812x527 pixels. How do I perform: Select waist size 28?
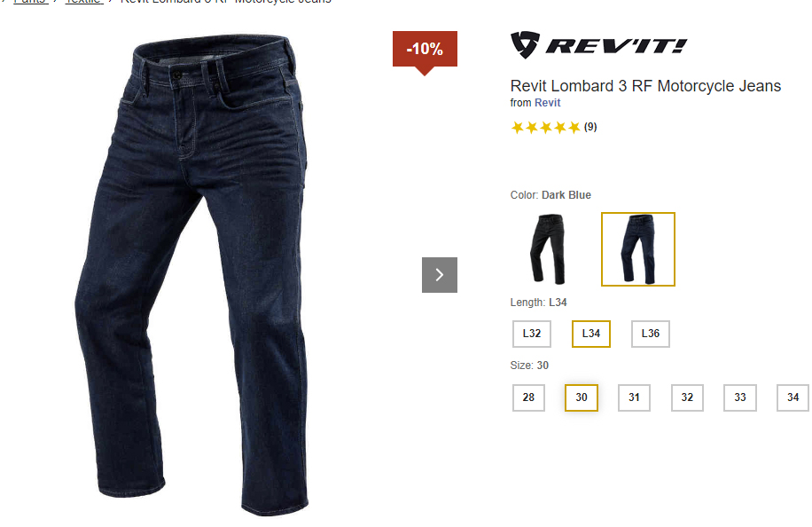point(528,397)
